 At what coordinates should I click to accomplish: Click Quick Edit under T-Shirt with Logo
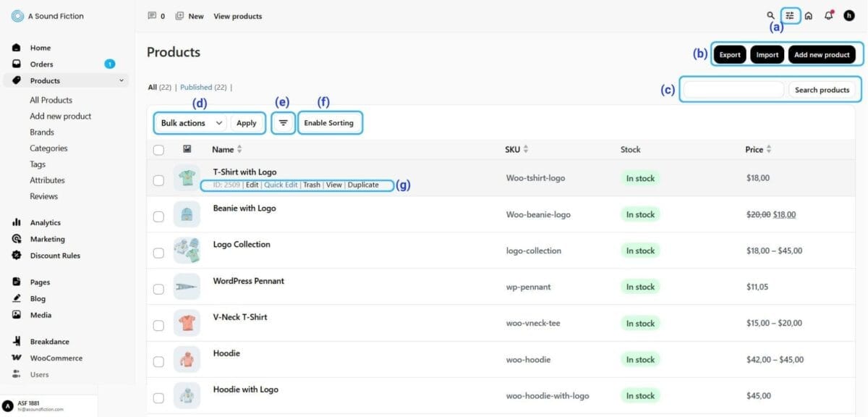[x=281, y=185]
